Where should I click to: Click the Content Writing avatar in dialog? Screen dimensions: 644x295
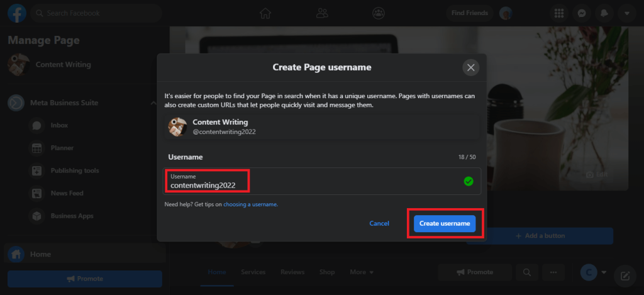click(x=177, y=127)
